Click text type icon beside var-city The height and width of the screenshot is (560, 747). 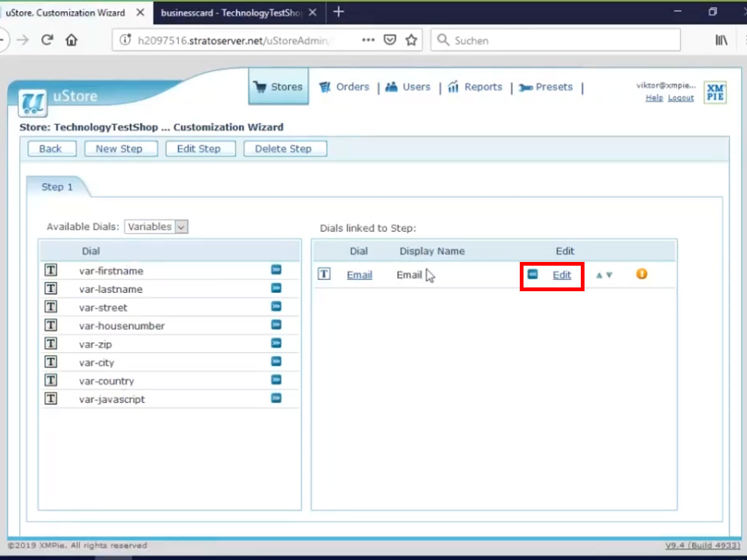[50, 362]
